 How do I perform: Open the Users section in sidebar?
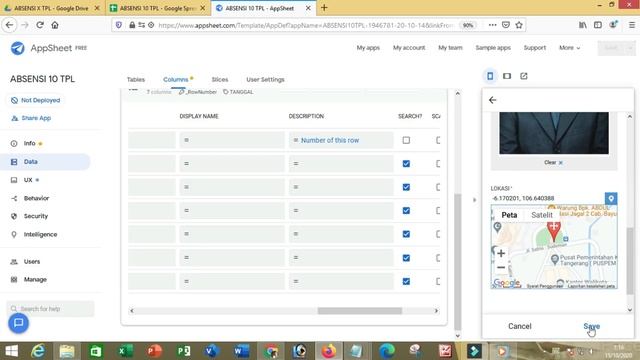coord(31,262)
